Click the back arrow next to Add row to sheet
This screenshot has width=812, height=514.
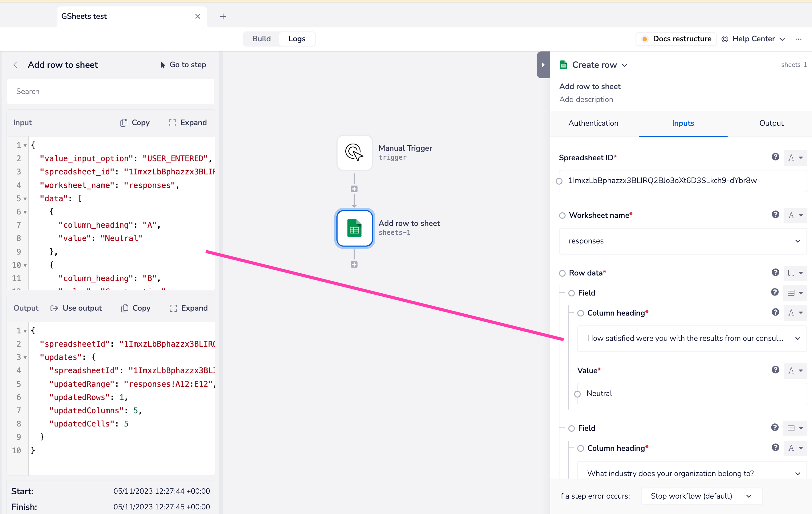pos(15,65)
